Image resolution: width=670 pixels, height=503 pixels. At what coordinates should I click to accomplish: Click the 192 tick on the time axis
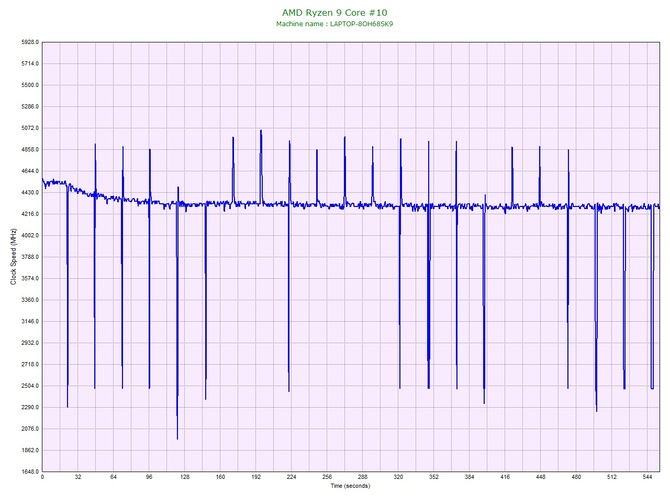[256, 478]
